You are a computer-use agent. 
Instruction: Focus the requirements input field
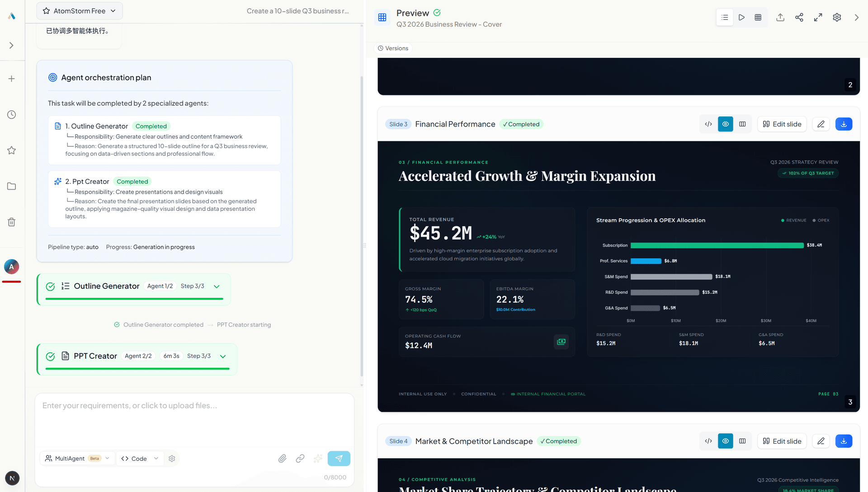194,420
